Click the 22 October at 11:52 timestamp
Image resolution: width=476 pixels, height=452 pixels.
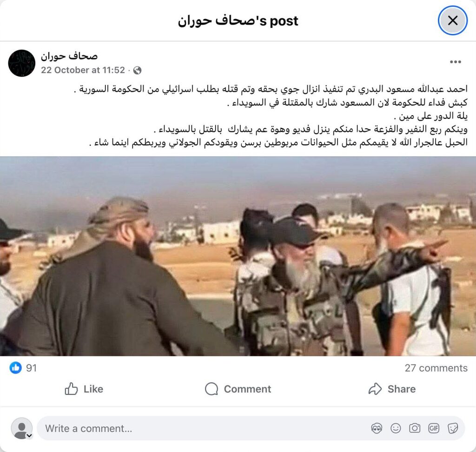[x=83, y=70]
